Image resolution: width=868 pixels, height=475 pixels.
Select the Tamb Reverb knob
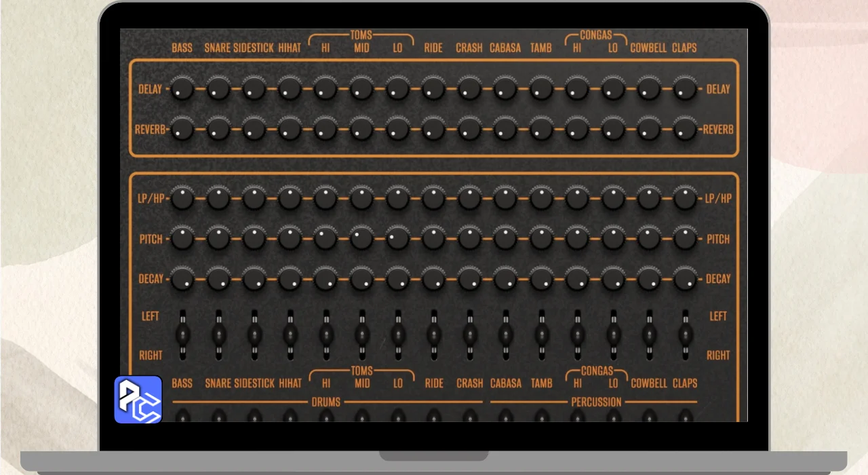pyautogui.click(x=541, y=129)
